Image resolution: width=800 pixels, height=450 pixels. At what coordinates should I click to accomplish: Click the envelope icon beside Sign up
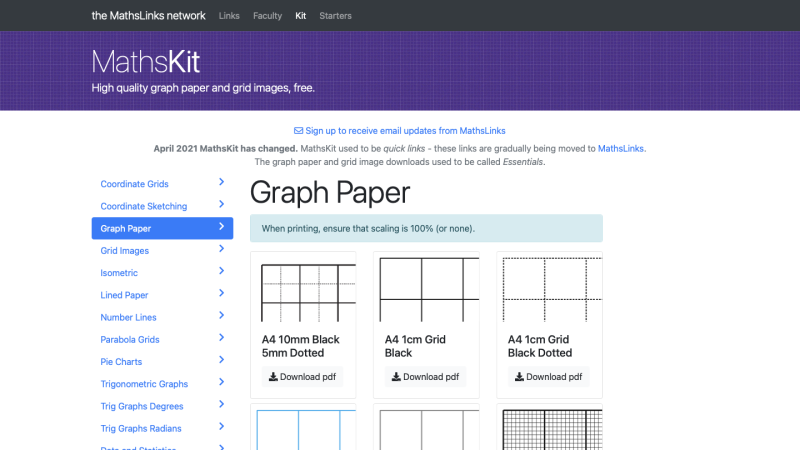pyautogui.click(x=298, y=131)
